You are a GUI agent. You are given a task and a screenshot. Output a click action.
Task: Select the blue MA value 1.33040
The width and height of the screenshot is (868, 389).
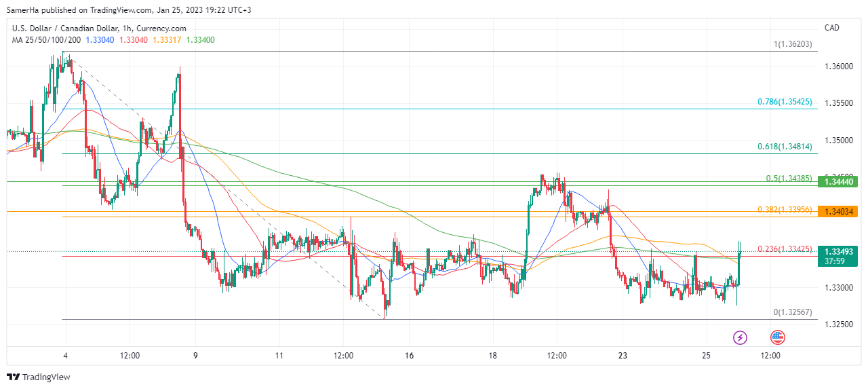pos(101,40)
